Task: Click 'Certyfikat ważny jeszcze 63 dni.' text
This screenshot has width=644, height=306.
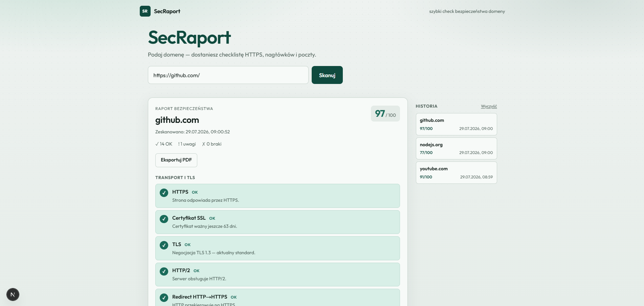Action: click(x=204, y=226)
